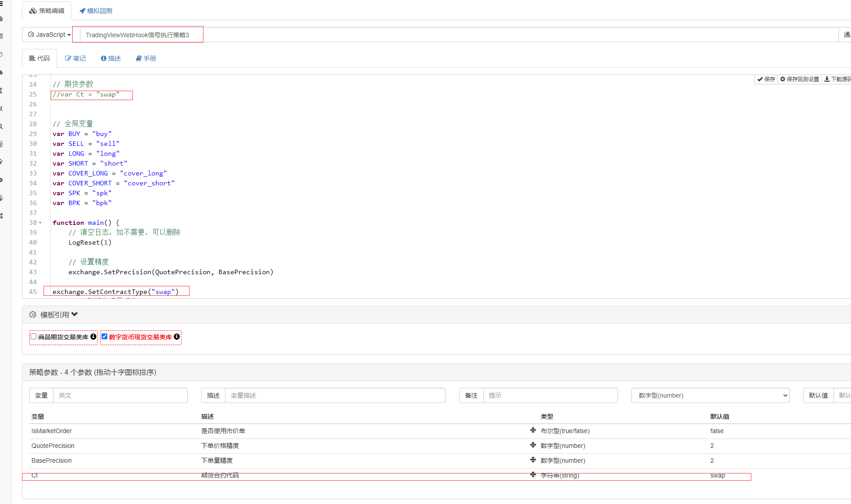Image resolution: width=851 pixels, height=504 pixels.
Task: Open the 手册 manual tab
Action: tap(146, 58)
